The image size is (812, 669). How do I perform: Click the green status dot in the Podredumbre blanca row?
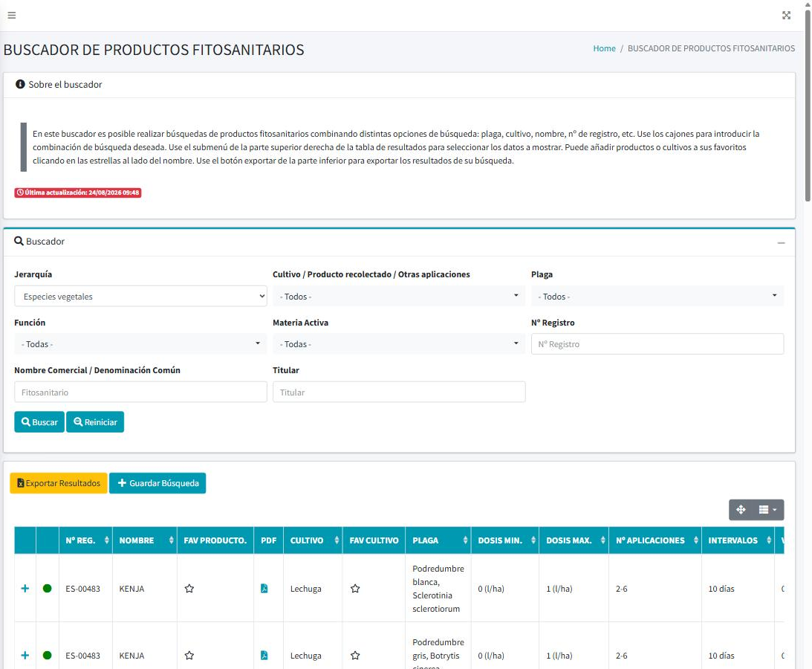pos(47,589)
